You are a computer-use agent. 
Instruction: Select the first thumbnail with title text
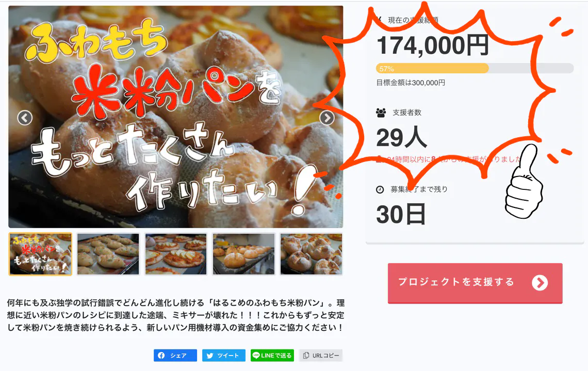point(41,254)
